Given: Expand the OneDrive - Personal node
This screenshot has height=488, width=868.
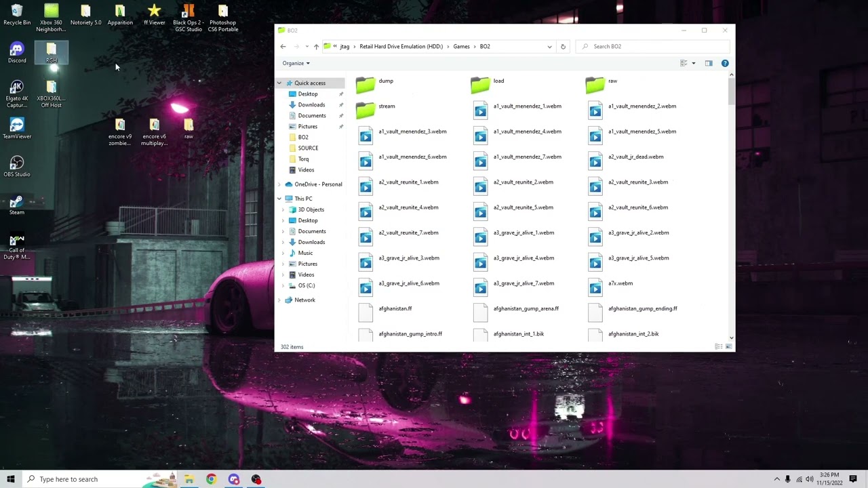Looking at the screenshot, I should [x=279, y=184].
